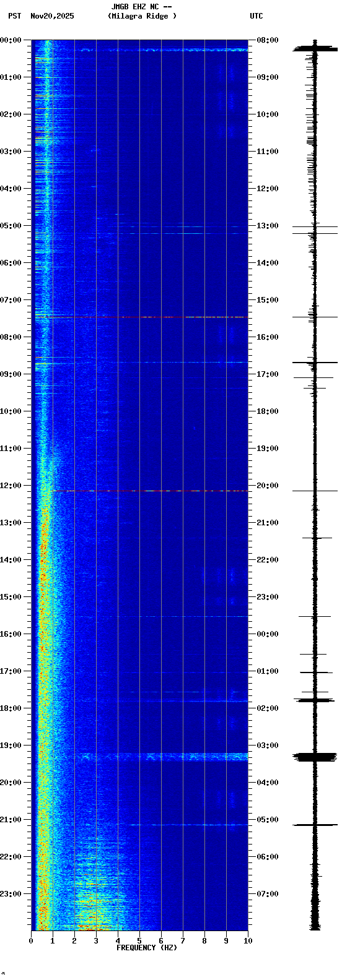Click the 20:00 UTC time label
Image resolution: width=342 pixels, height=980 pixels.
[268, 486]
